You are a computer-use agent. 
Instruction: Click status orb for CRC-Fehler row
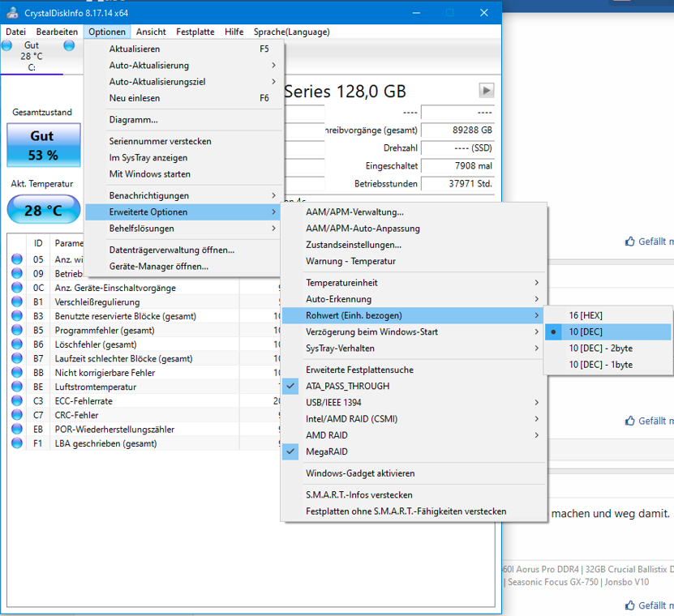coord(17,415)
